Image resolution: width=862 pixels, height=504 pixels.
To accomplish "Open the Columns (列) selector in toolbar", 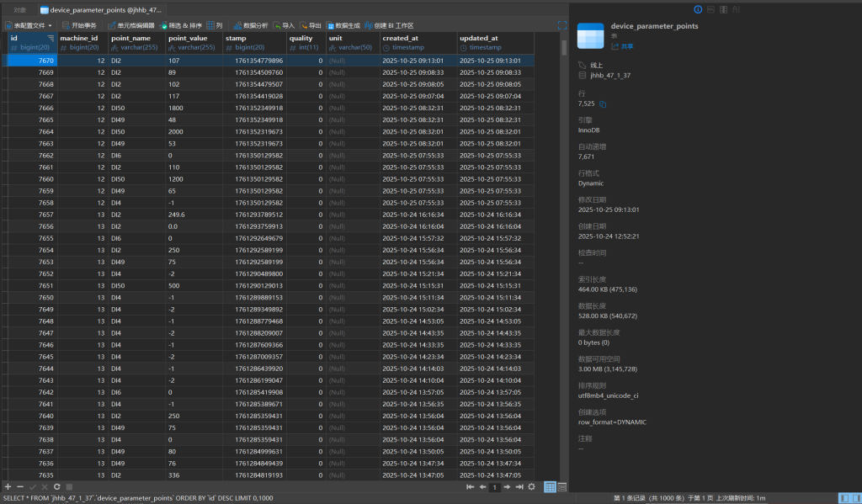I will tap(215, 26).
